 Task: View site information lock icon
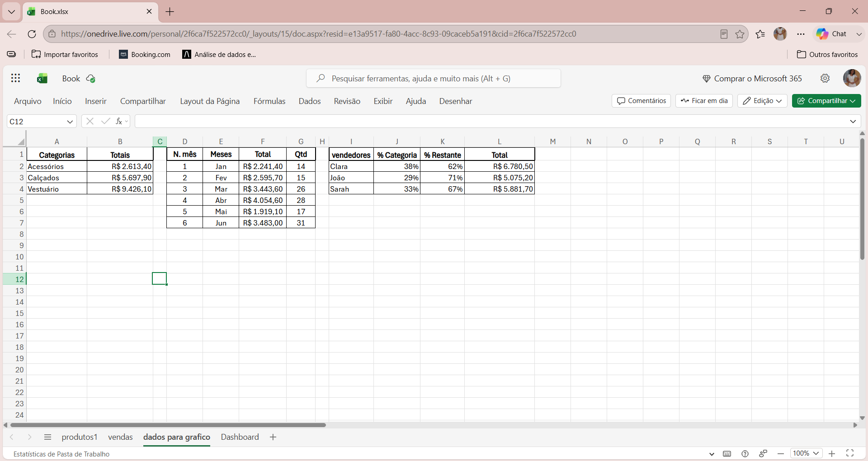pos(52,34)
